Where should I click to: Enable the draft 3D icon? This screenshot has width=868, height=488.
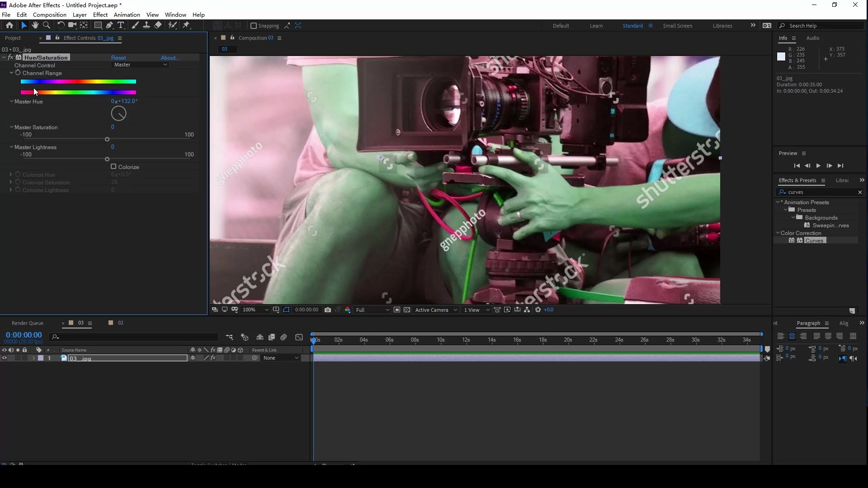pyautogui.click(x=245, y=337)
